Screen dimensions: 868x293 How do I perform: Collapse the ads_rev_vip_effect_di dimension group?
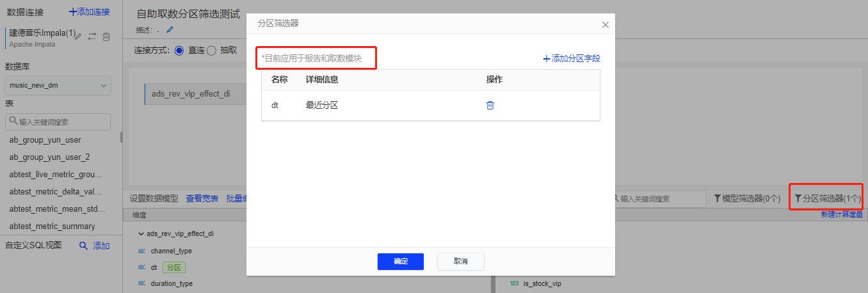[x=141, y=234]
